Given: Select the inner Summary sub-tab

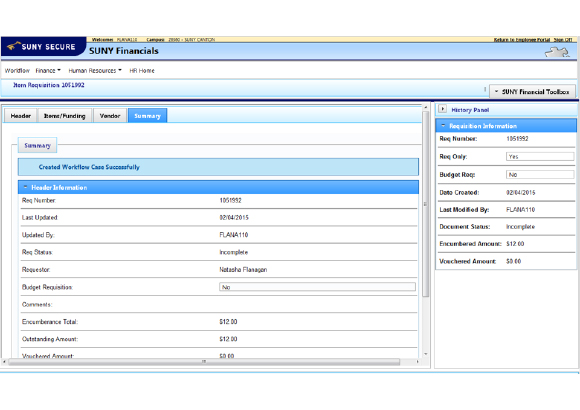Looking at the screenshot, I should pos(37,145).
